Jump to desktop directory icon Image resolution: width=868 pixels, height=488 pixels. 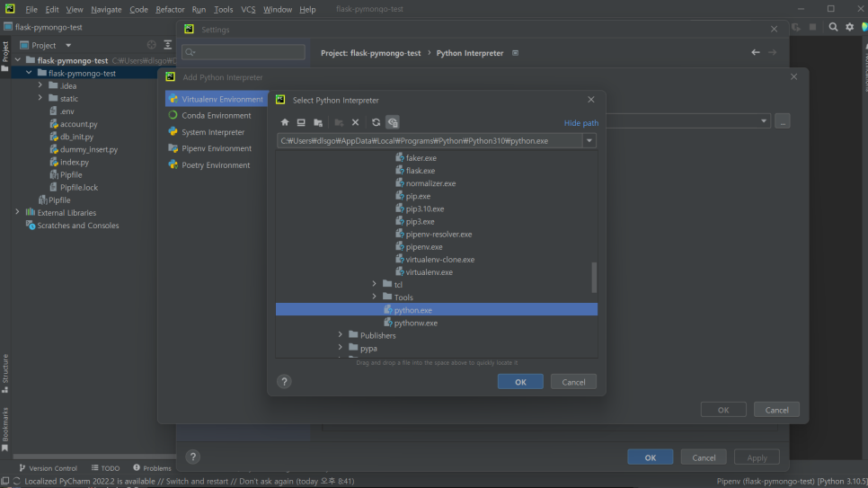pyautogui.click(x=301, y=122)
